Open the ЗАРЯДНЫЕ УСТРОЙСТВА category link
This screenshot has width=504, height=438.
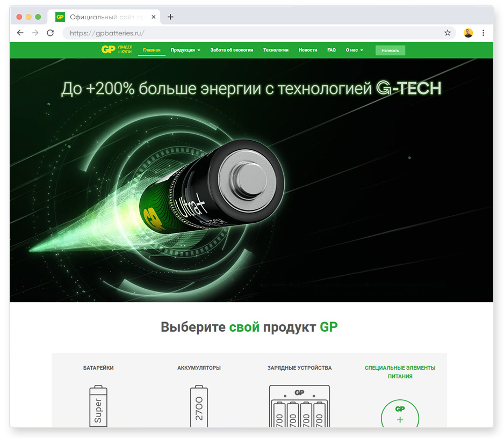coord(299,368)
